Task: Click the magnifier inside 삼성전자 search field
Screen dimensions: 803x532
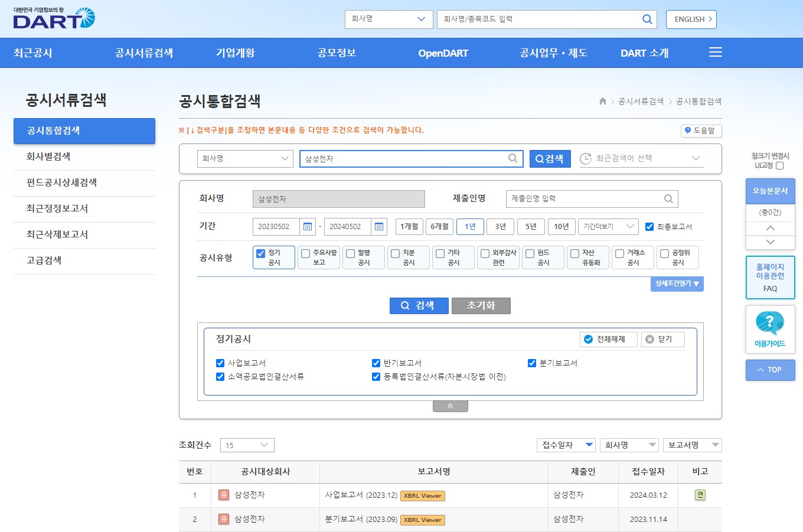Action: click(x=513, y=158)
